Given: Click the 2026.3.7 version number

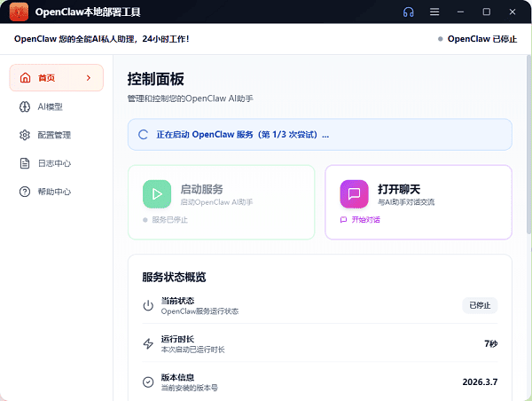Looking at the screenshot, I should [480, 382].
